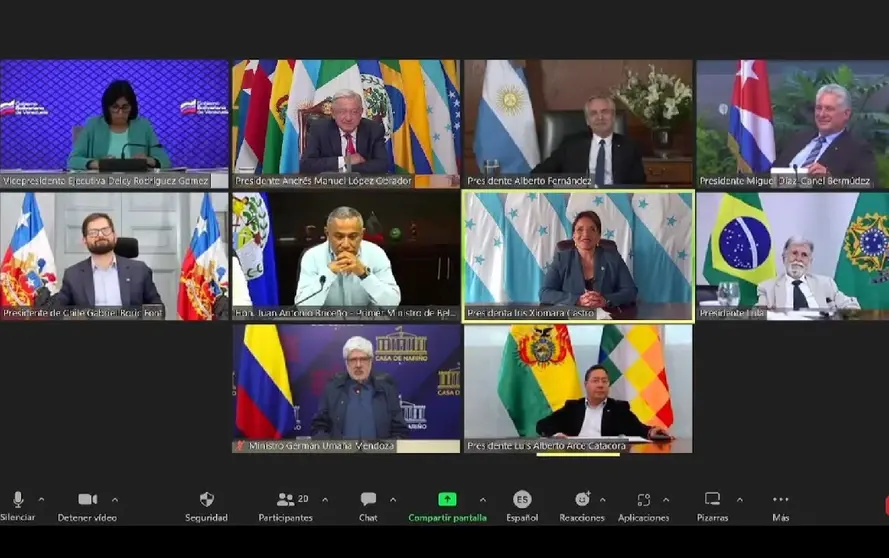Expand arrow next to Aplicaciones
The image size is (889, 558).
click(x=666, y=500)
